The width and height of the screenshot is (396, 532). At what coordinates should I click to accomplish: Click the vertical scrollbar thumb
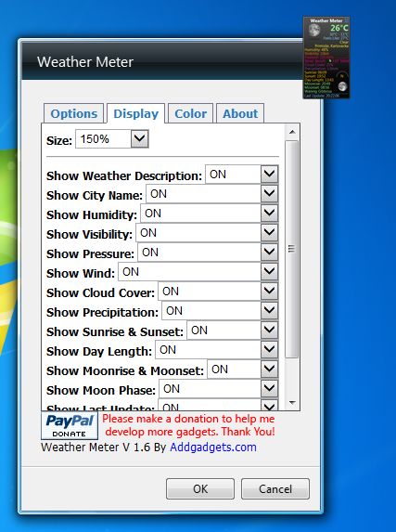[292, 250]
